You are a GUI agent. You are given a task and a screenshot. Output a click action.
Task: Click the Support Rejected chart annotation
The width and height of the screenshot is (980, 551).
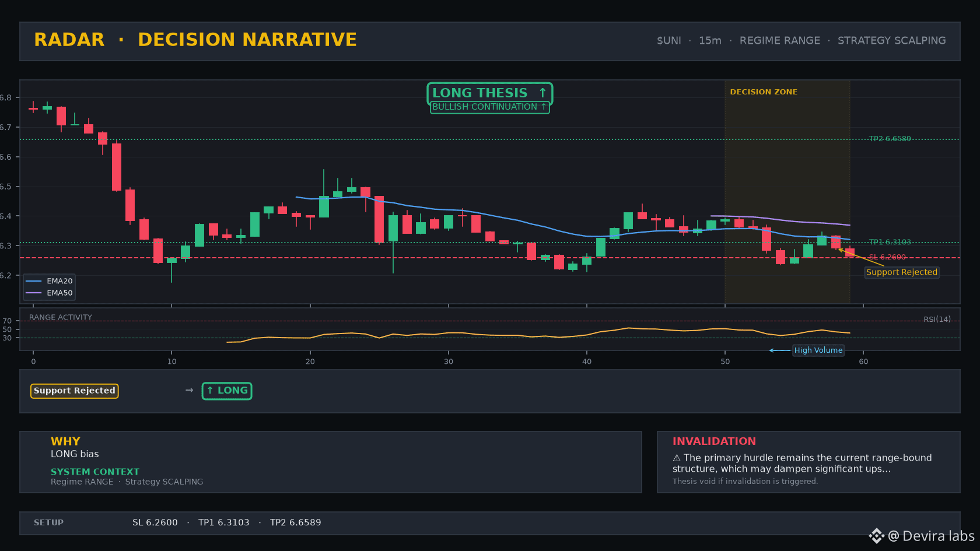click(x=902, y=272)
